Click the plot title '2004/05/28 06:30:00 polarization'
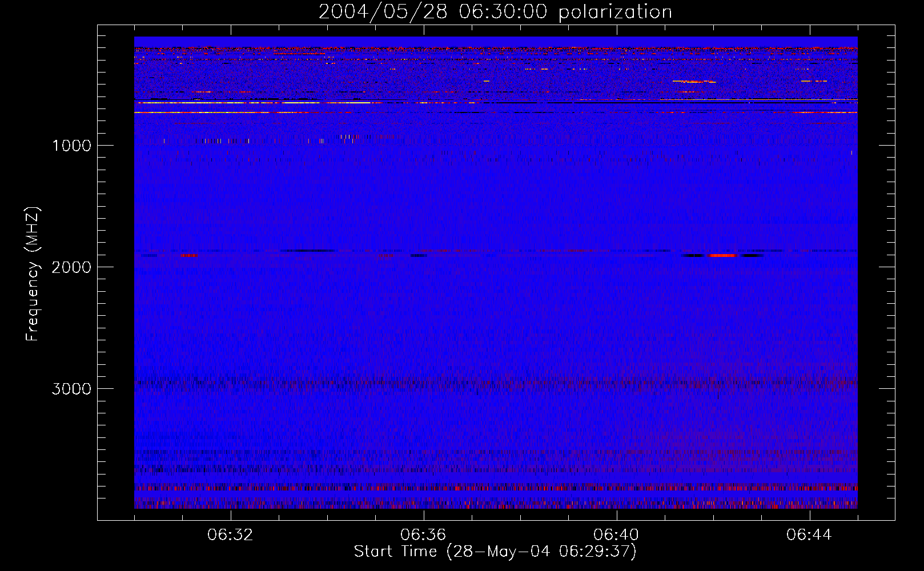924x571 pixels. click(495, 12)
